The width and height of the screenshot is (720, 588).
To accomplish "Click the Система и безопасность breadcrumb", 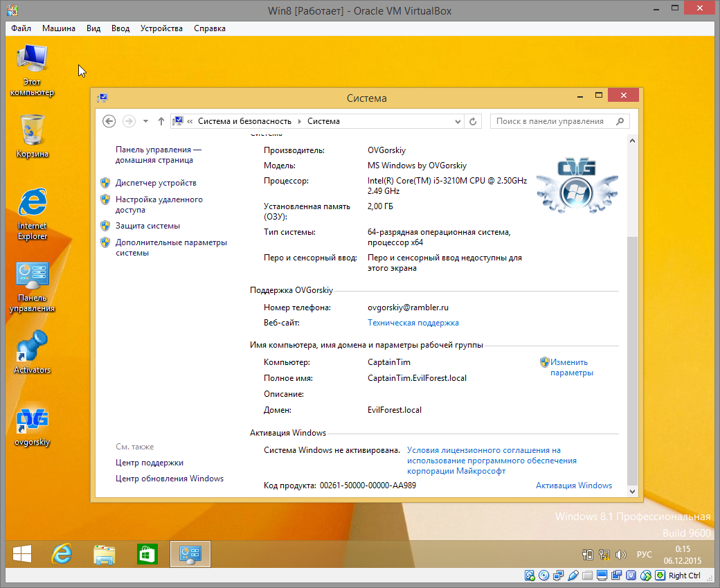I will pyautogui.click(x=244, y=121).
